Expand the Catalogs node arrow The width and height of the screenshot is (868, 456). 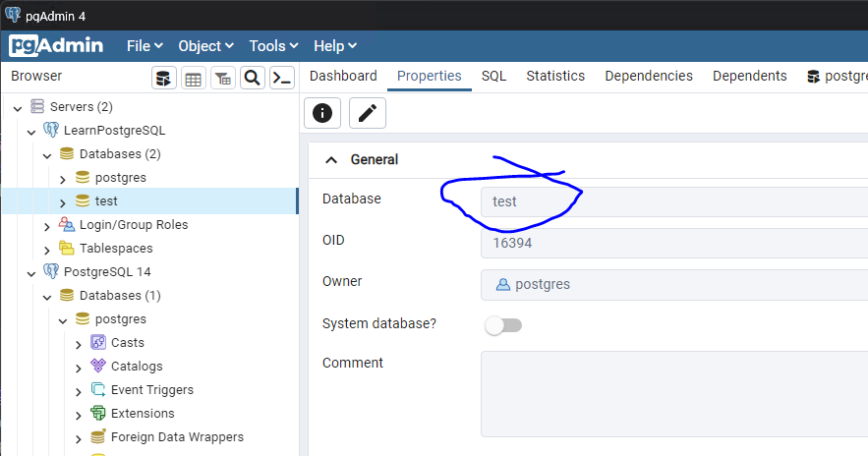click(x=79, y=368)
